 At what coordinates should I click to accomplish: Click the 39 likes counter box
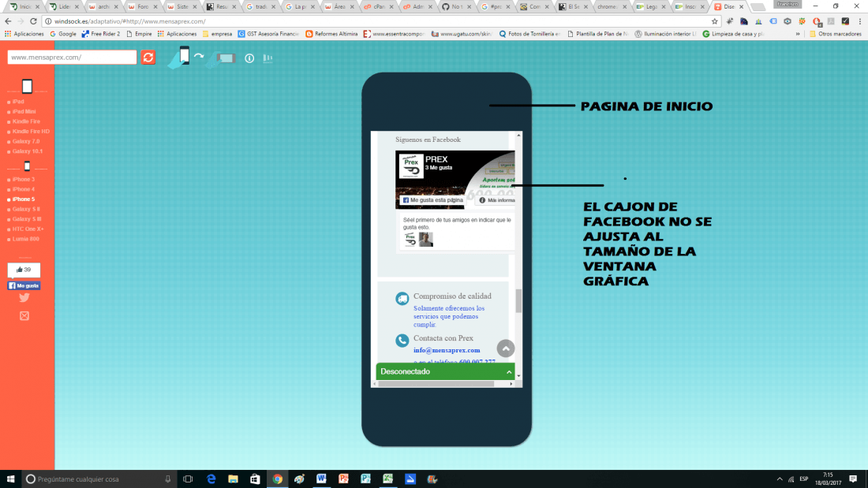click(24, 270)
